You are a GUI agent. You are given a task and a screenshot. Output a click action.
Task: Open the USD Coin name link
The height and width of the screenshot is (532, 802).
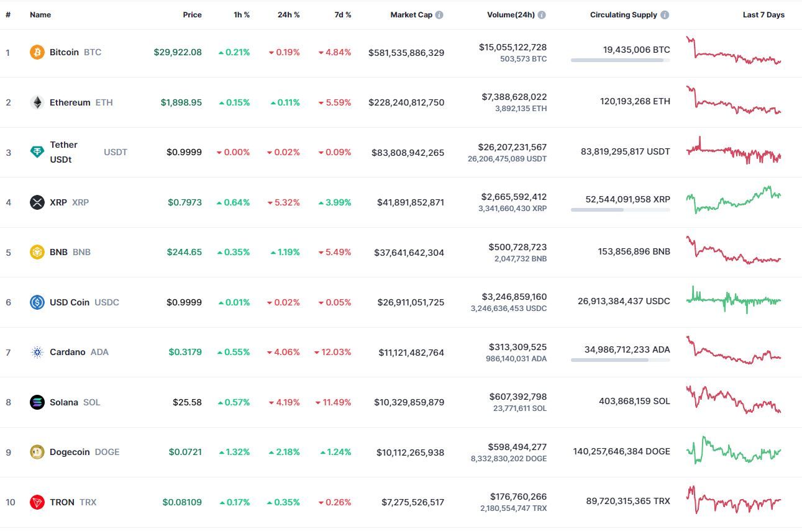click(x=70, y=302)
